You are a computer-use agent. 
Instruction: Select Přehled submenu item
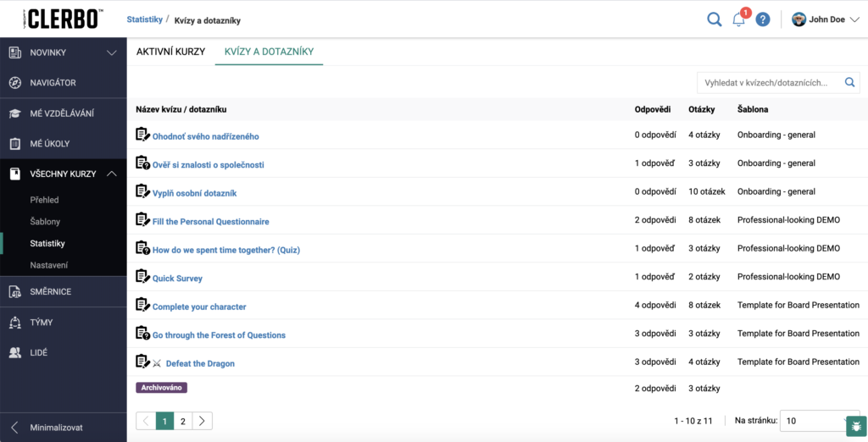(44, 201)
